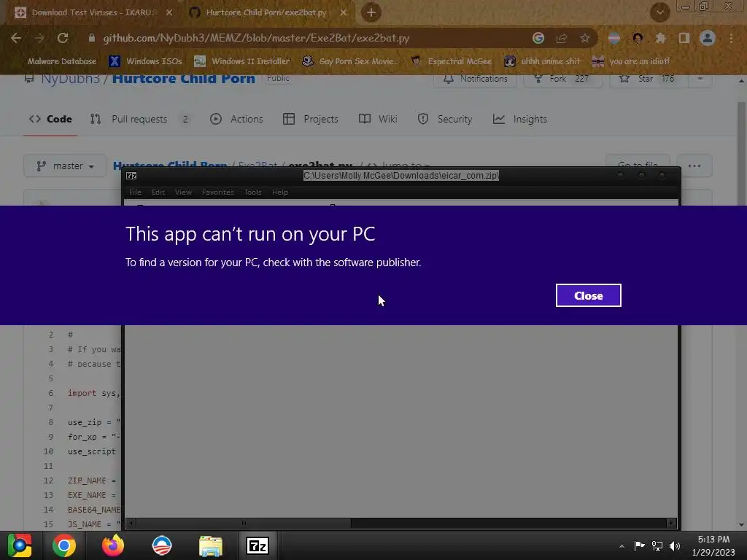Open the three-dot file options button
Image resolution: width=747 pixels, height=560 pixels.
(694, 166)
